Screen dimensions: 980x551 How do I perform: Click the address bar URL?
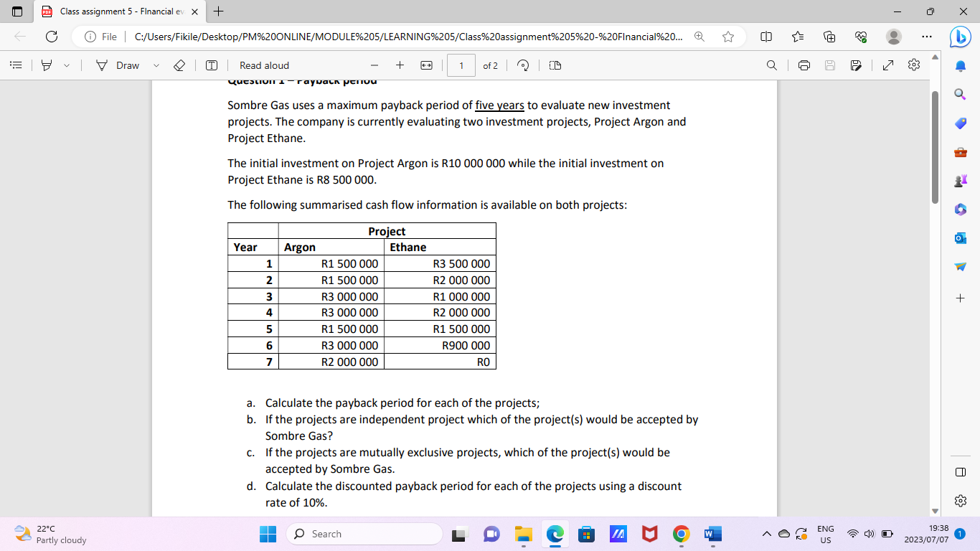[x=407, y=37]
